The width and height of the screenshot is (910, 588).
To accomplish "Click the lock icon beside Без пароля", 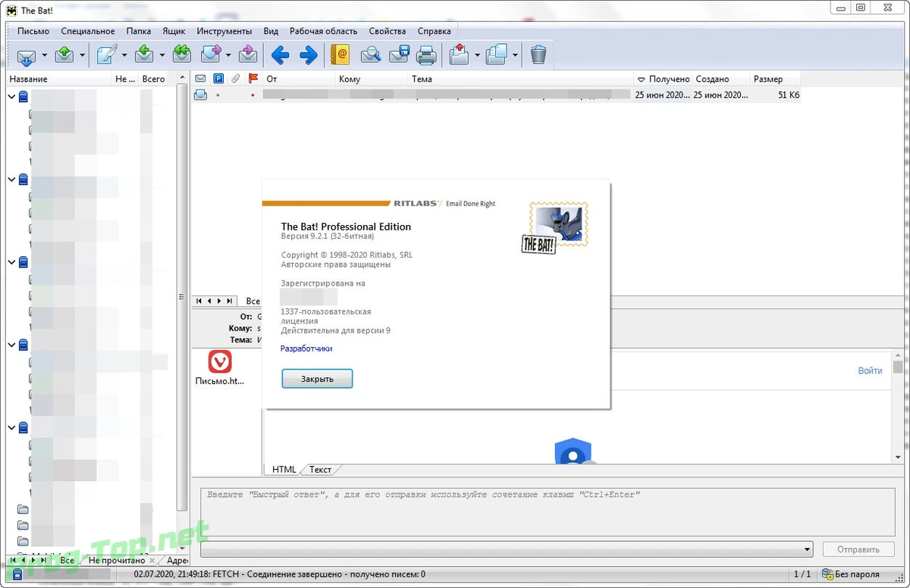I will click(x=828, y=574).
